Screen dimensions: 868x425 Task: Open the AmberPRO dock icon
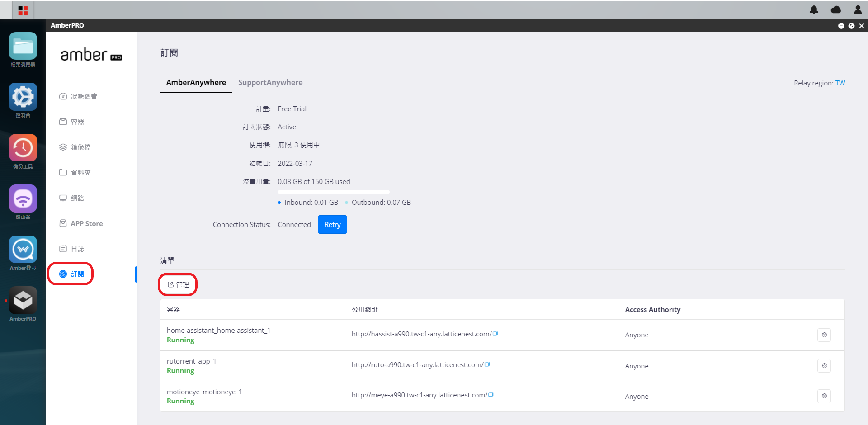pos(23,300)
